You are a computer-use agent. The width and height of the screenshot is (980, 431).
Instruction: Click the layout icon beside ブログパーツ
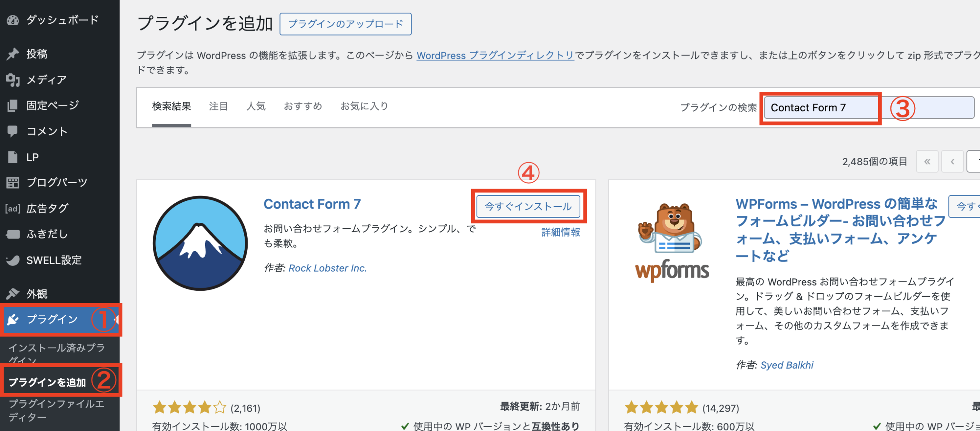pos(13,183)
